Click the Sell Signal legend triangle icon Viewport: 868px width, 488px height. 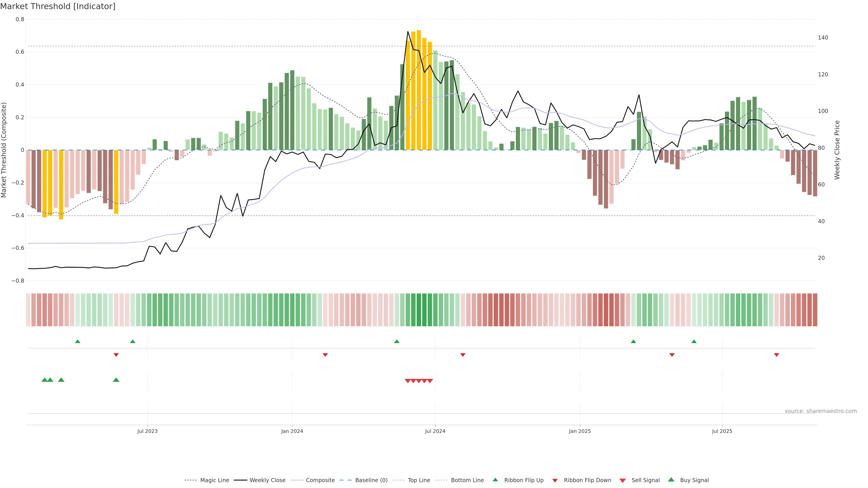623,481
